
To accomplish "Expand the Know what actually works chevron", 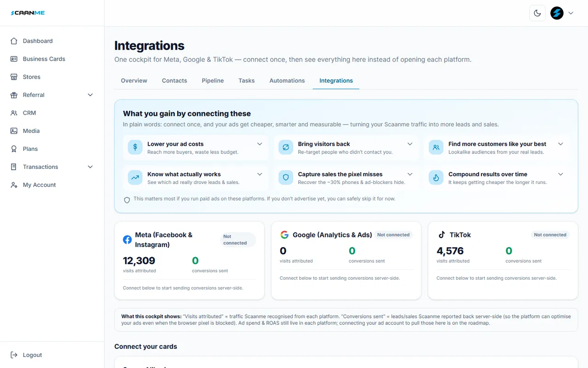I will click(260, 174).
